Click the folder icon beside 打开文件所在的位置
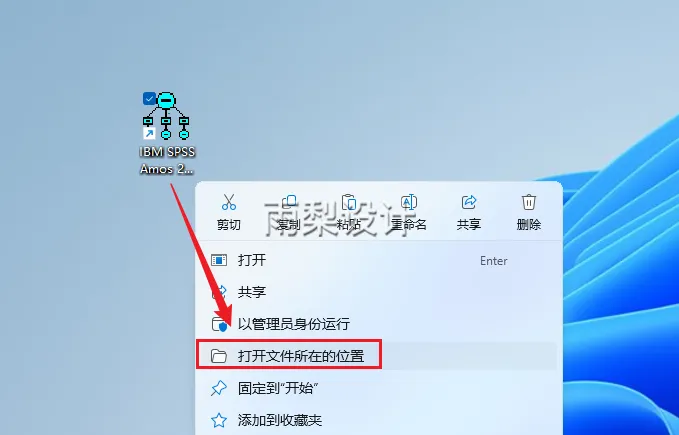This screenshot has width=679, height=435. (x=219, y=356)
